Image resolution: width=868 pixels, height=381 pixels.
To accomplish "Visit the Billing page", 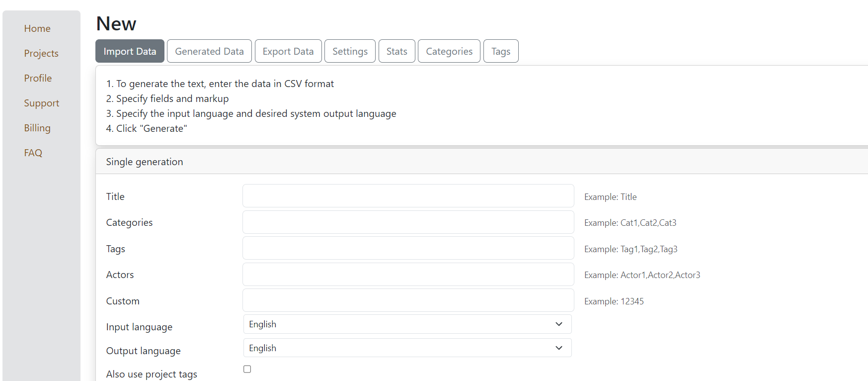I will point(37,128).
